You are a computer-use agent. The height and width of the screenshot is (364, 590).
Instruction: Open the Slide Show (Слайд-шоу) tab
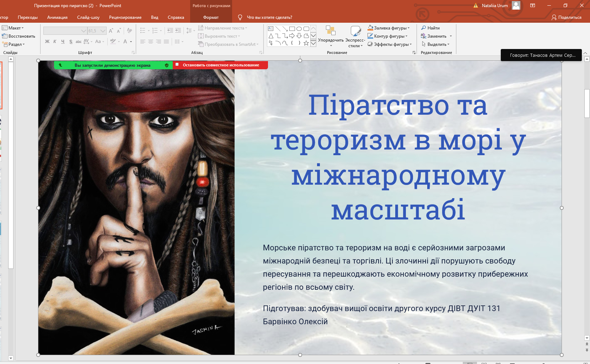point(88,17)
